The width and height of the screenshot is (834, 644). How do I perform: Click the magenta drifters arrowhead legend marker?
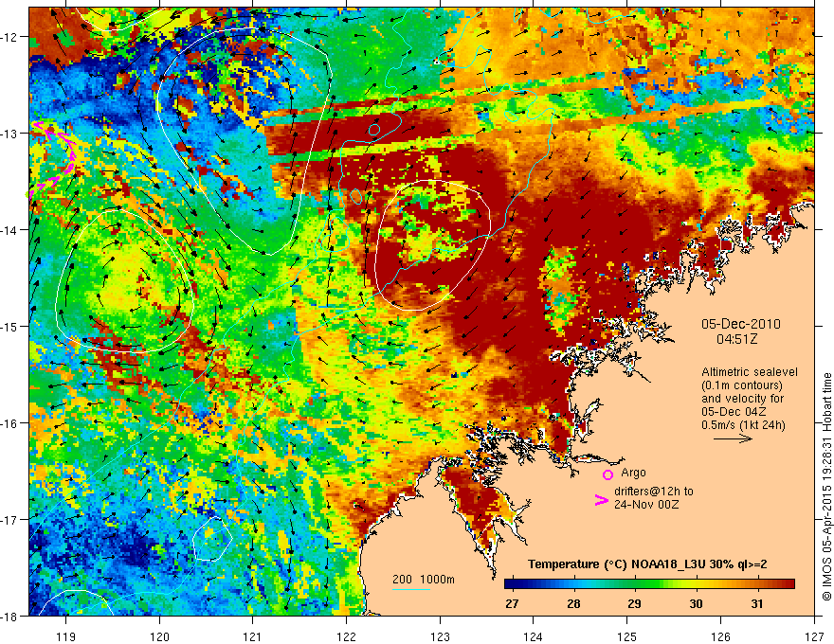coord(601,500)
